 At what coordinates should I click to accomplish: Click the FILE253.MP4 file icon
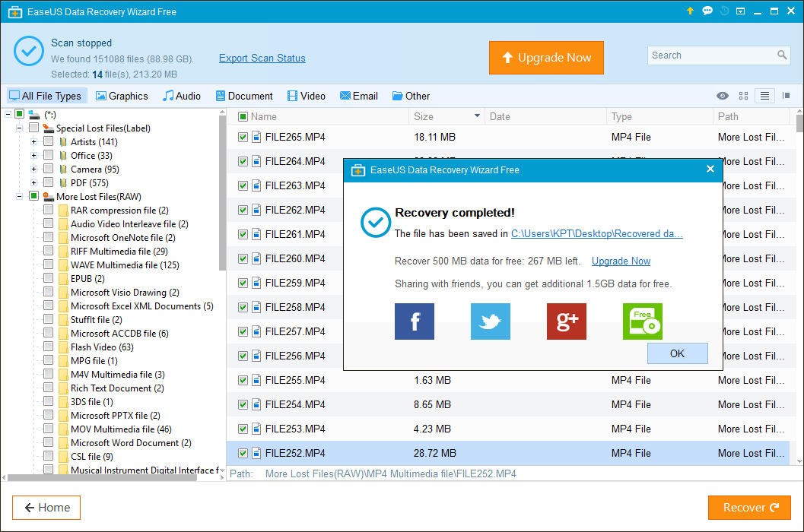click(256, 429)
